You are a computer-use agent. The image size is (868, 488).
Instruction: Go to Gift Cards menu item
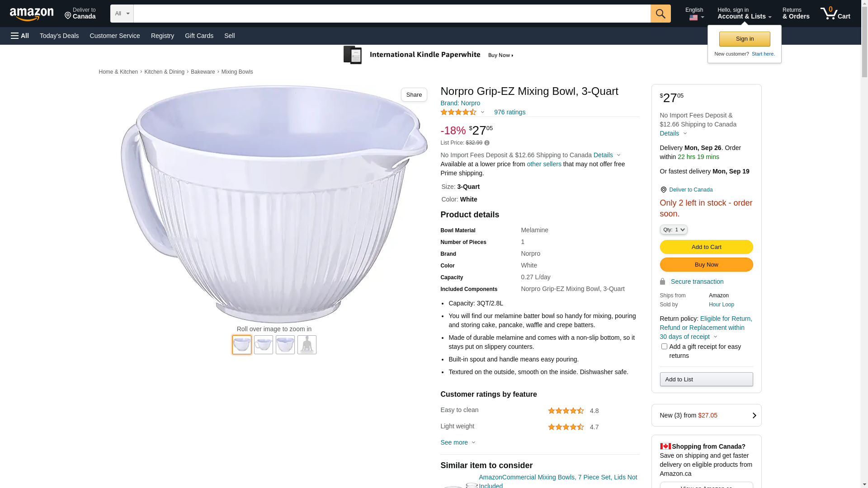point(199,36)
